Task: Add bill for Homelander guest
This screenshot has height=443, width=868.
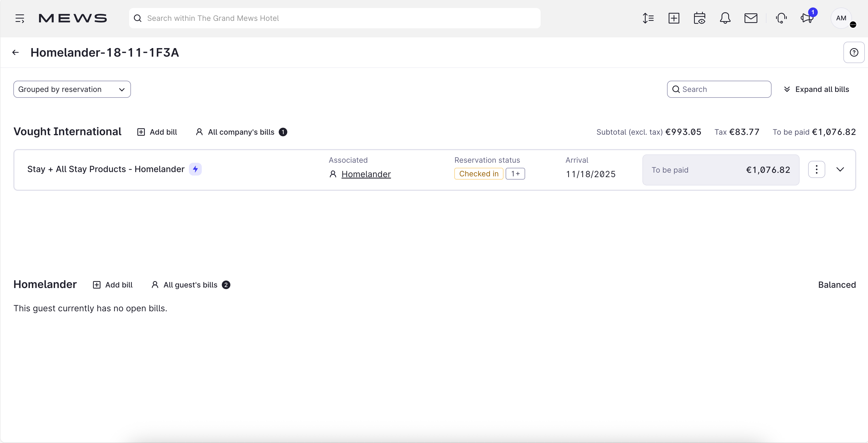Action: point(113,285)
